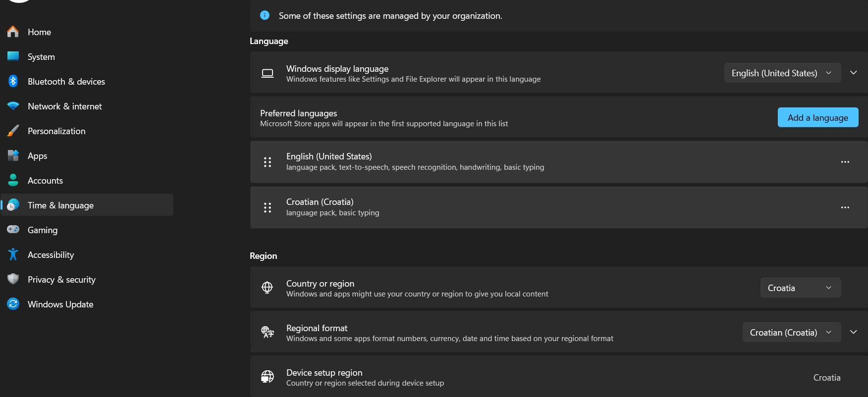Click the Network & internet wifi icon

tap(13, 106)
